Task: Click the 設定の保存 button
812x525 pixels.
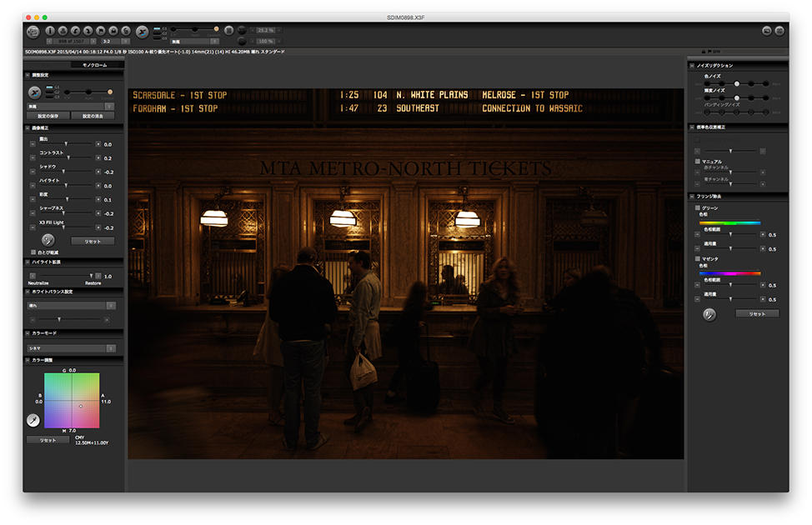Action: tap(48, 116)
